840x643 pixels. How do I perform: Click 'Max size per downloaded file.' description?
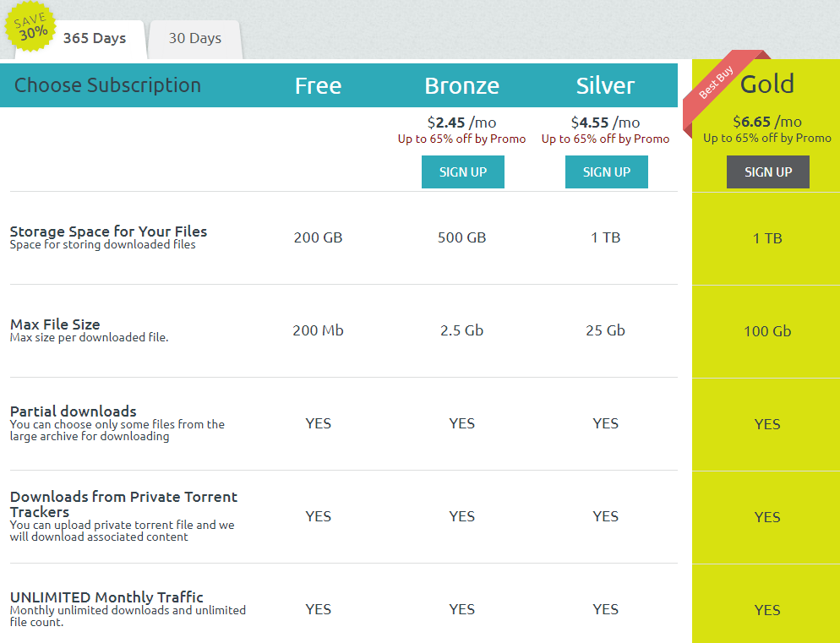point(89,338)
